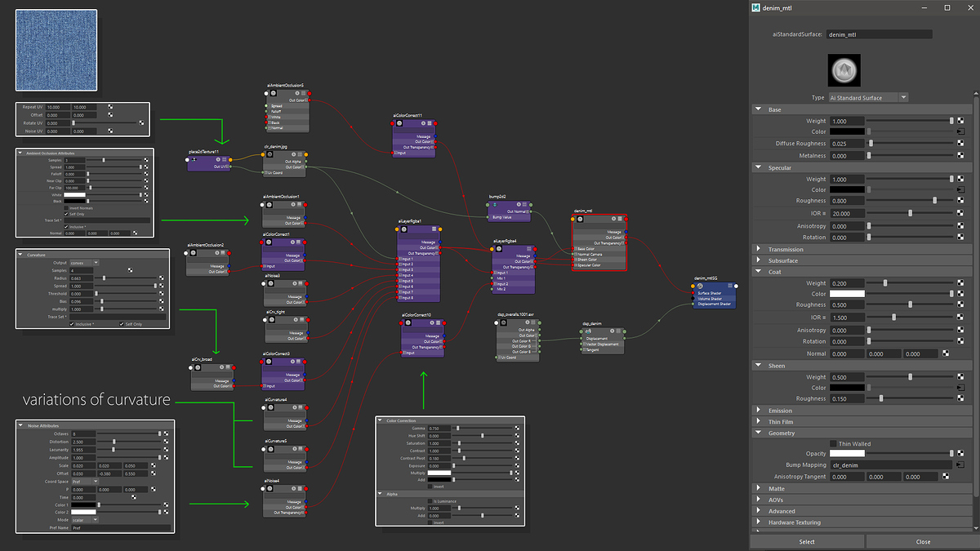This screenshot has width=980, height=551.
Task: Toggle the Self Only checkbox in Curvature panel
Action: tap(122, 324)
